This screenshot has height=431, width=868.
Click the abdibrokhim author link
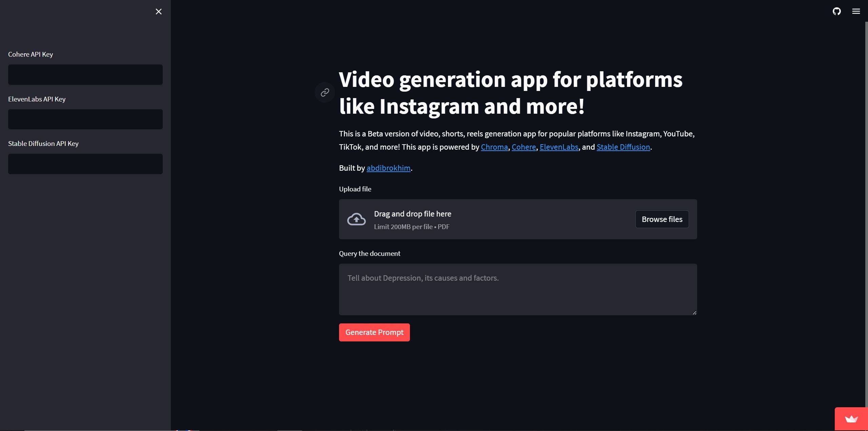388,168
